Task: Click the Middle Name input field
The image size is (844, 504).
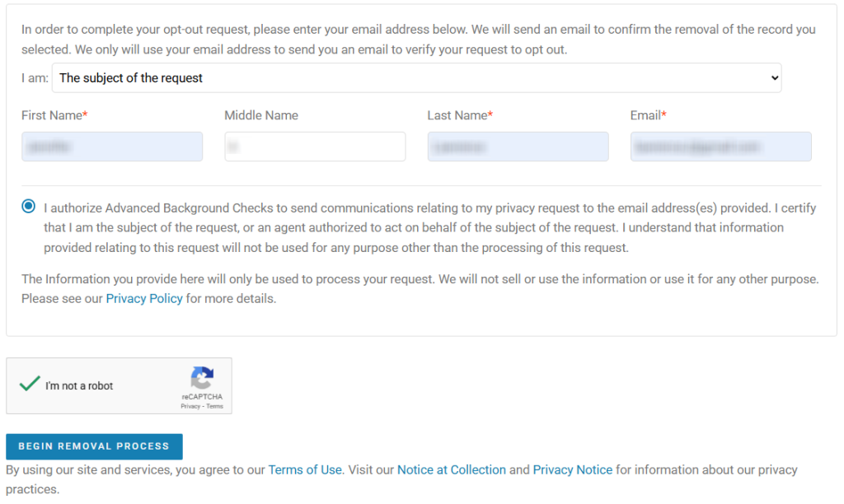Action: pos(315,147)
